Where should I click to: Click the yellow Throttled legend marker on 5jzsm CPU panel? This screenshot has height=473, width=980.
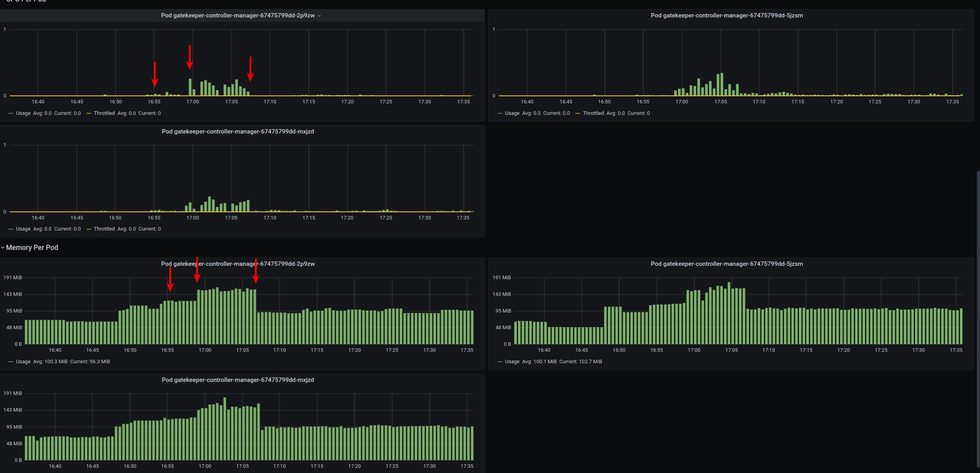(579, 113)
